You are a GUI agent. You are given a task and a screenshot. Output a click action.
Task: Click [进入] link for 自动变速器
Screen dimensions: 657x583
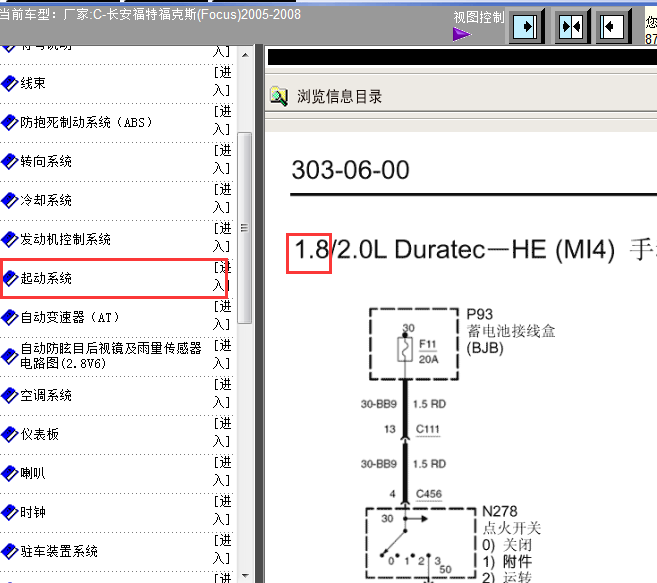click(222, 315)
